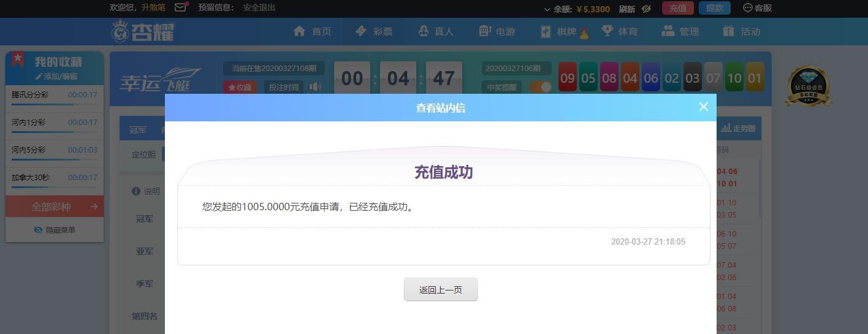868x334 pixels.
Task: Click the 钻石级会员 diamond member badge
Action: click(x=809, y=86)
